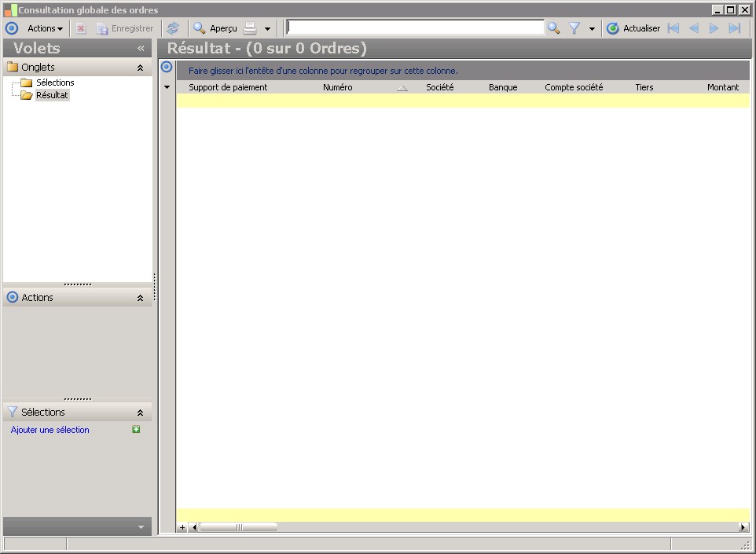Viewport: 756px width, 554px height.
Task: Click the Banque column header
Action: 503,87
